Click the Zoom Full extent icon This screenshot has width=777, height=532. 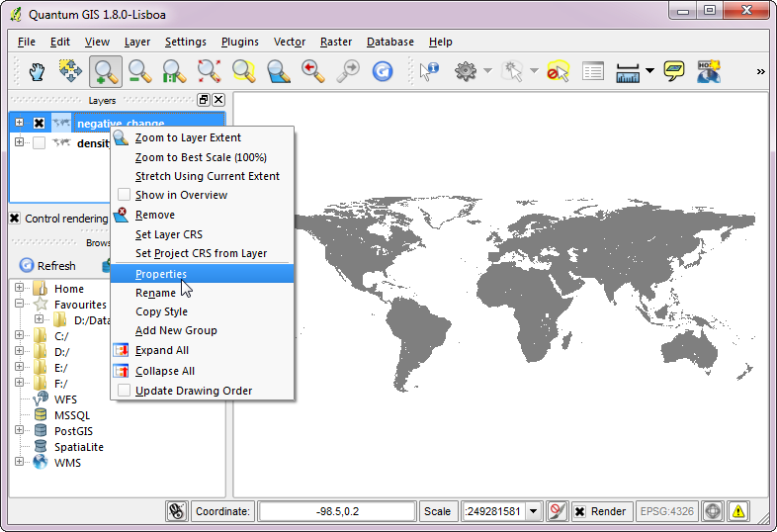210,71
